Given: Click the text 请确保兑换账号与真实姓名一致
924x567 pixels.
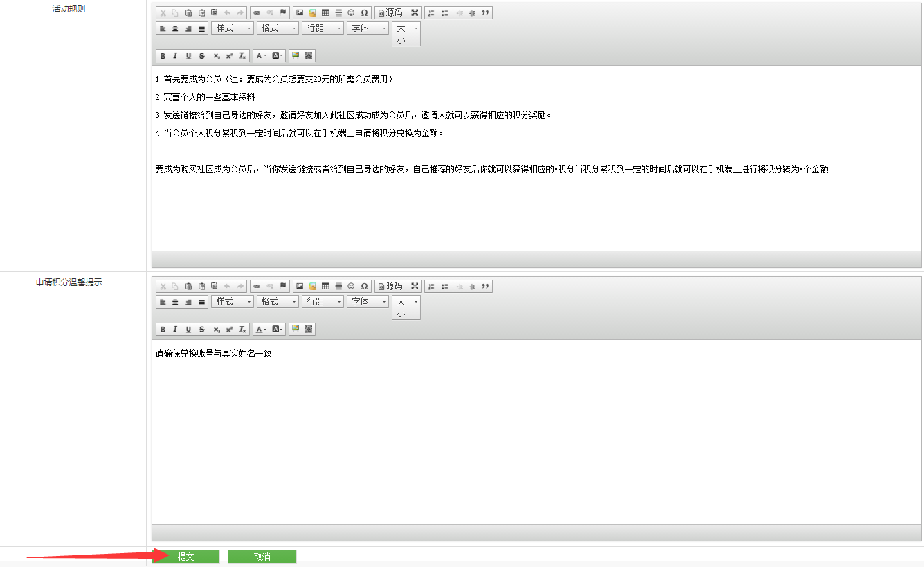Looking at the screenshot, I should pyautogui.click(x=214, y=354).
